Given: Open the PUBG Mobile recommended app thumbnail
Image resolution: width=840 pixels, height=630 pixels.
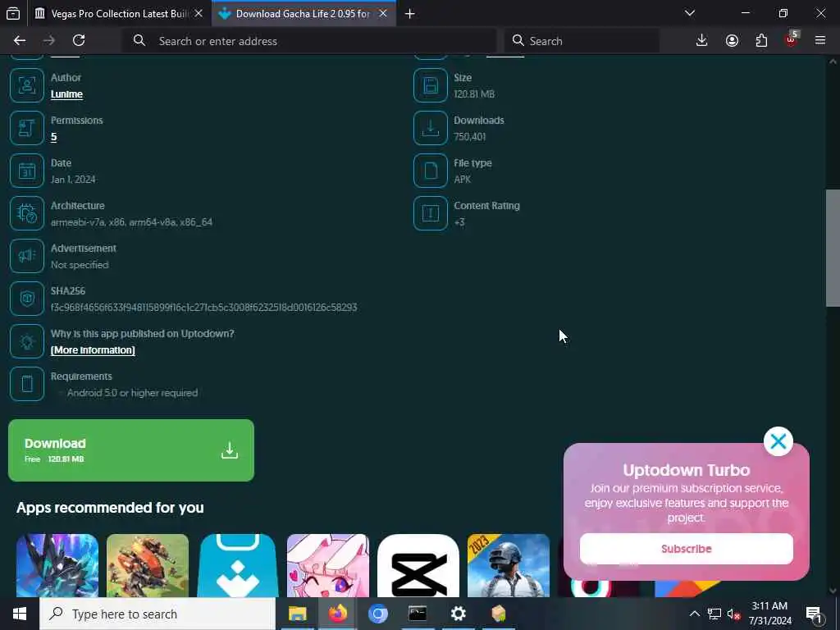Looking at the screenshot, I should tap(509, 565).
